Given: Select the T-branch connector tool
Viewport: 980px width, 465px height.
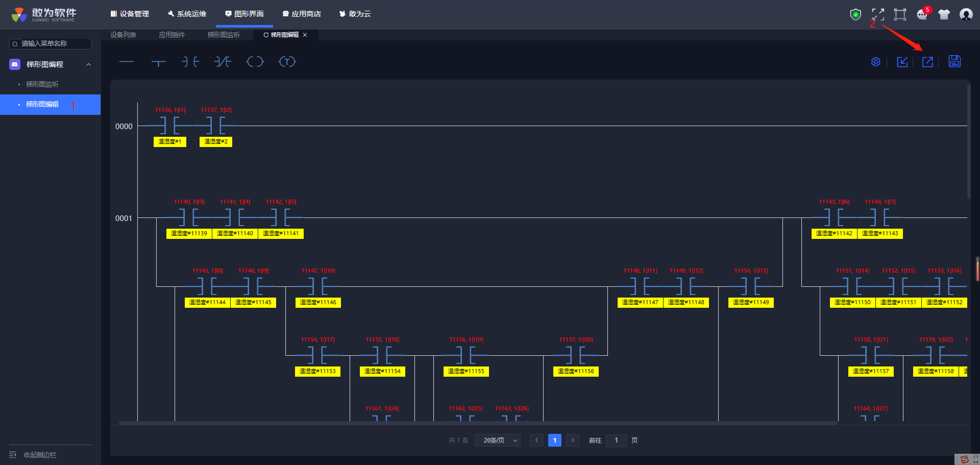Looking at the screenshot, I should [x=159, y=62].
